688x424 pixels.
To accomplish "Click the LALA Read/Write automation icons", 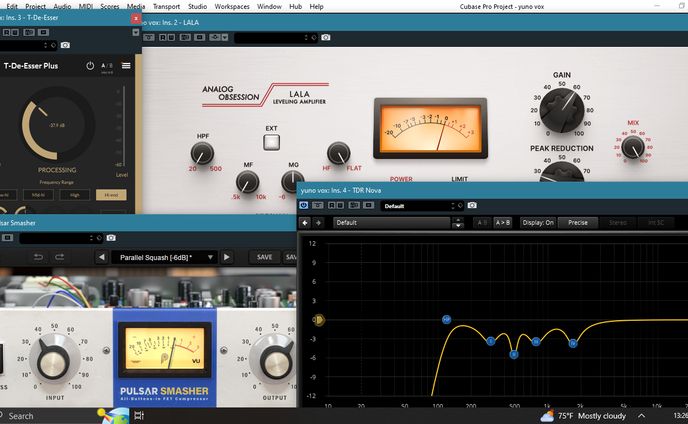I will (167, 38).
